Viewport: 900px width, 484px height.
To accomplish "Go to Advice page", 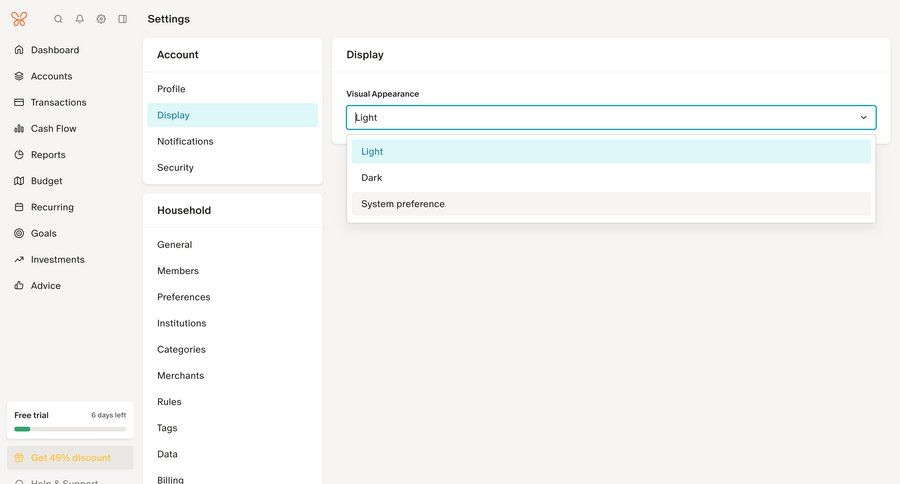I will coord(46,285).
